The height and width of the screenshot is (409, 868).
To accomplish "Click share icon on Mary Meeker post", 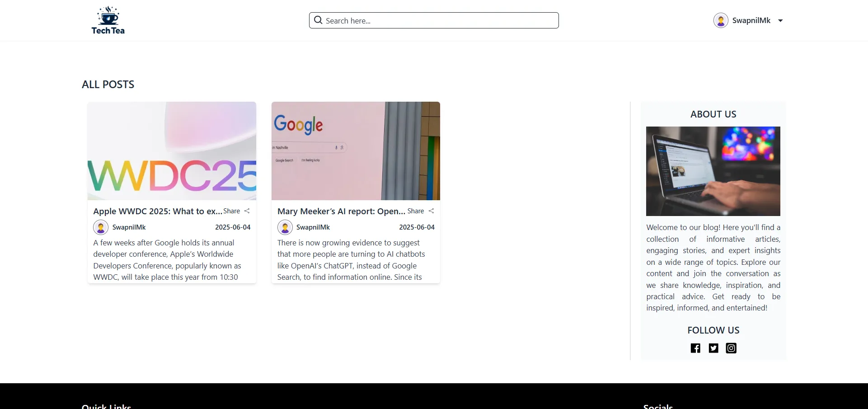I will click(432, 211).
